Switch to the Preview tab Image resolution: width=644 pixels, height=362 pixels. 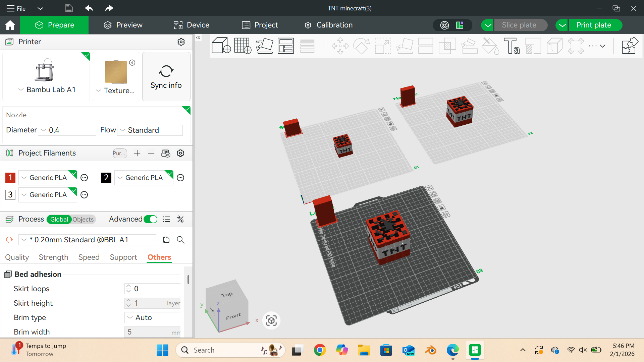(x=123, y=25)
